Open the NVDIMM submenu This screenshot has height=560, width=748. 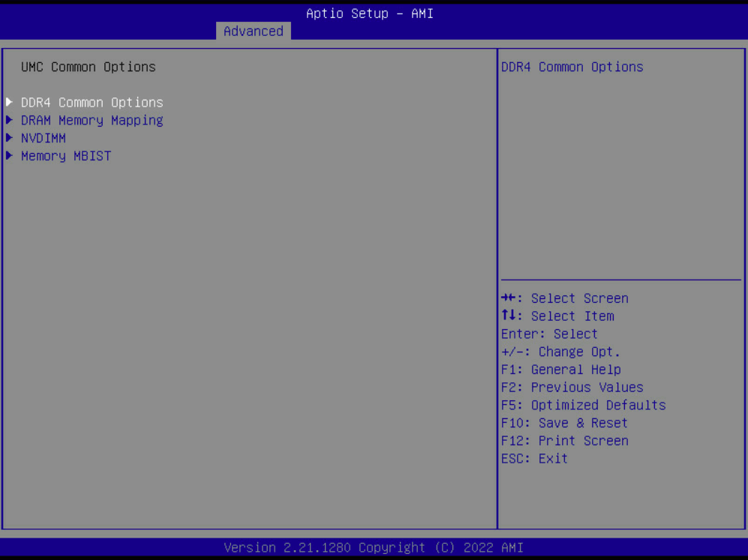(x=44, y=138)
